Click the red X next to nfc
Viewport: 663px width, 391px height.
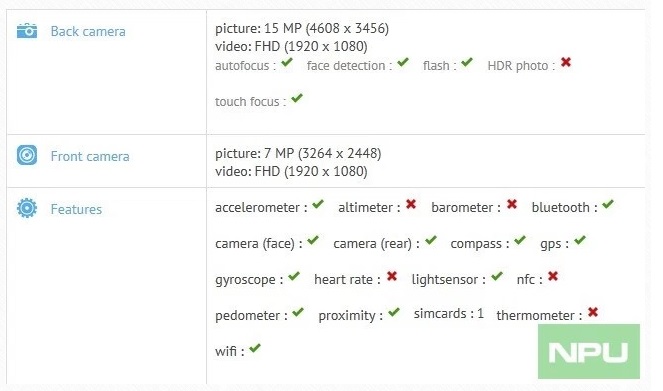tap(553, 276)
